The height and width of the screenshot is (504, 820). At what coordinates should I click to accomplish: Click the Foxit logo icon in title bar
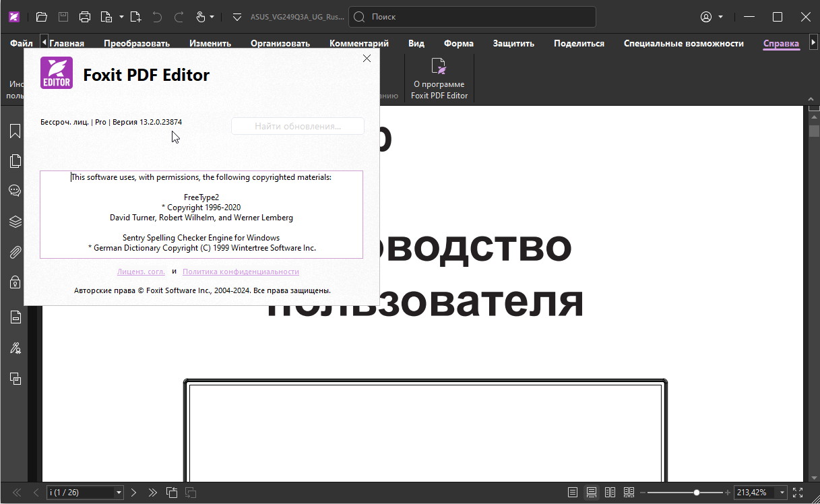click(14, 17)
